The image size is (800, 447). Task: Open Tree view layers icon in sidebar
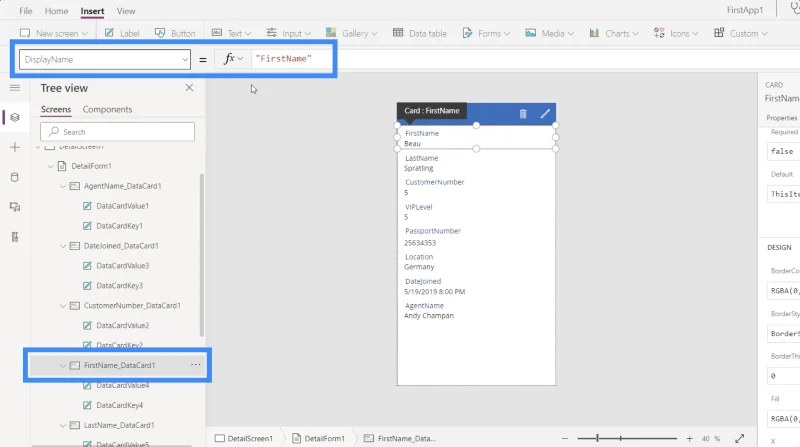point(15,117)
